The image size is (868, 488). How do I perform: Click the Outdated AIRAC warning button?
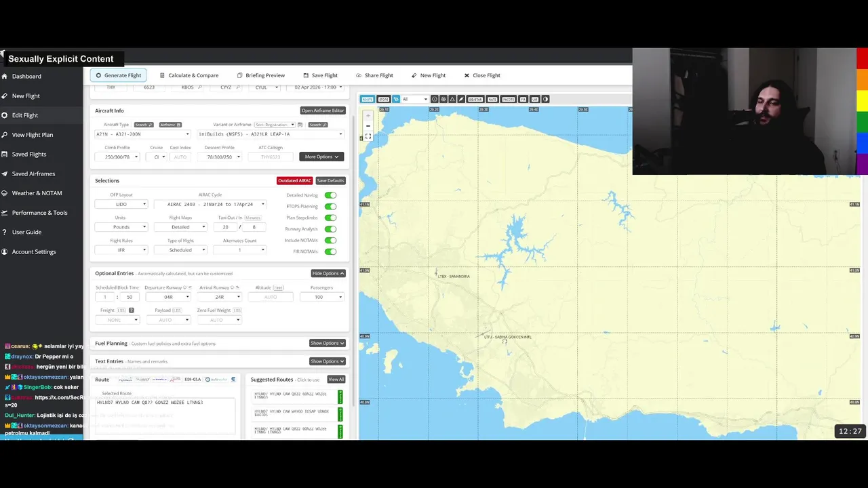(294, 180)
